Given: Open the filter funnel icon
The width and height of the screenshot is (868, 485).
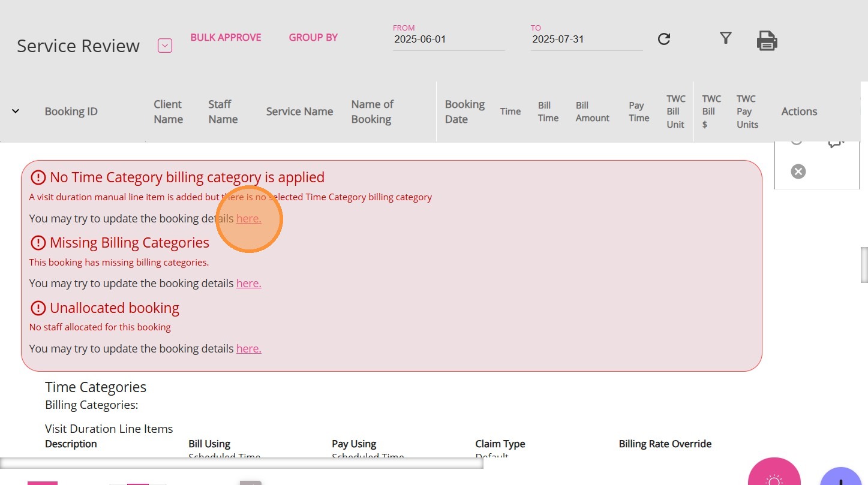Looking at the screenshot, I should point(726,38).
